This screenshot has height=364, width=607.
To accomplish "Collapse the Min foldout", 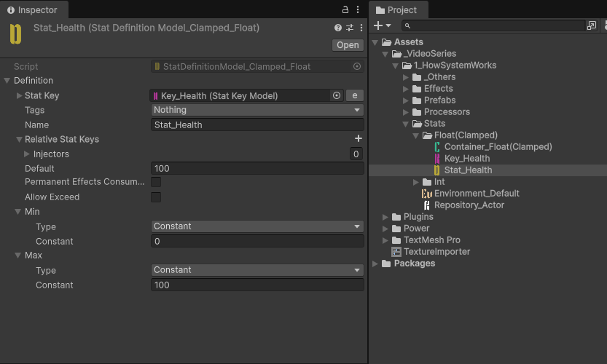I will 17,212.
